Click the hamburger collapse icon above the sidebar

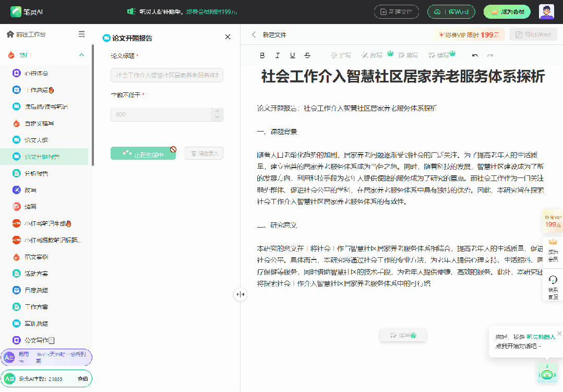tap(81, 33)
